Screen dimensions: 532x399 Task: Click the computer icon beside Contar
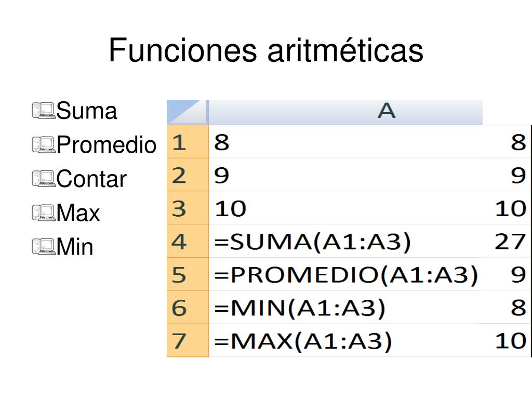click(44, 179)
